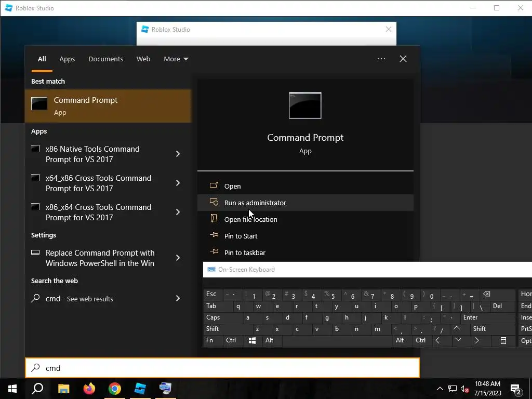Toggle right Ctrl key on On-Screen Keyboard
Image resolution: width=532 pixels, height=399 pixels.
coord(422,340)
